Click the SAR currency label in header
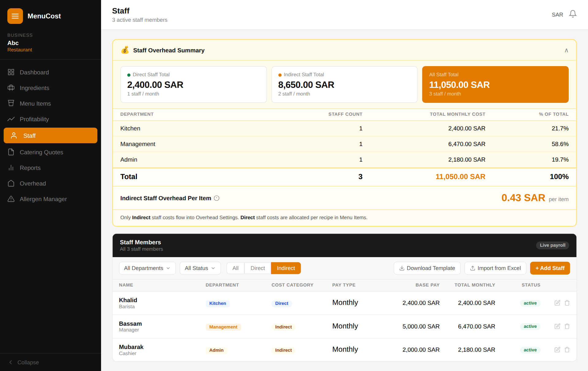The height and width of the screenshot is (371, 588). pos(557,15)
